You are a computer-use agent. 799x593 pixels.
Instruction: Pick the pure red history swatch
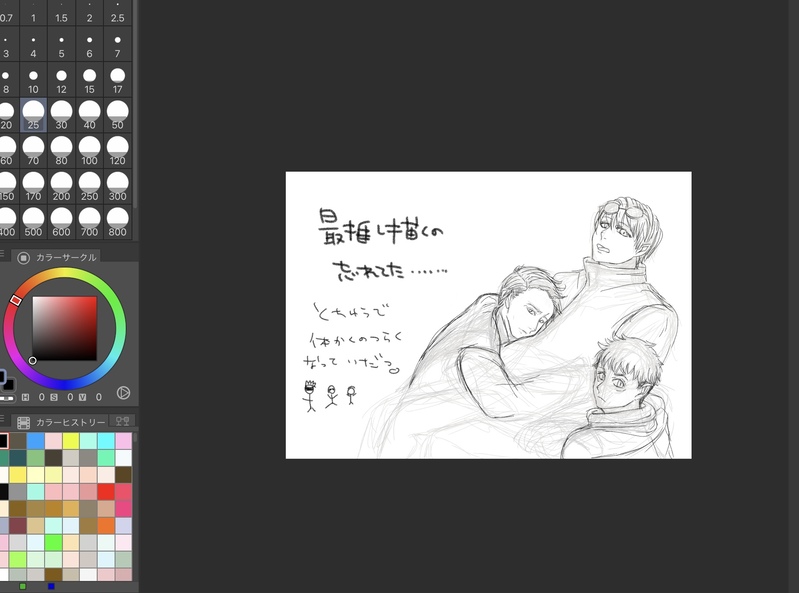click(106, 491)
